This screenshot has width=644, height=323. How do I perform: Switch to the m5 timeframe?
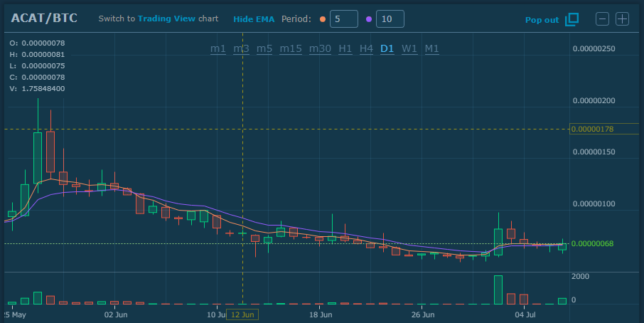coord(264,48)
